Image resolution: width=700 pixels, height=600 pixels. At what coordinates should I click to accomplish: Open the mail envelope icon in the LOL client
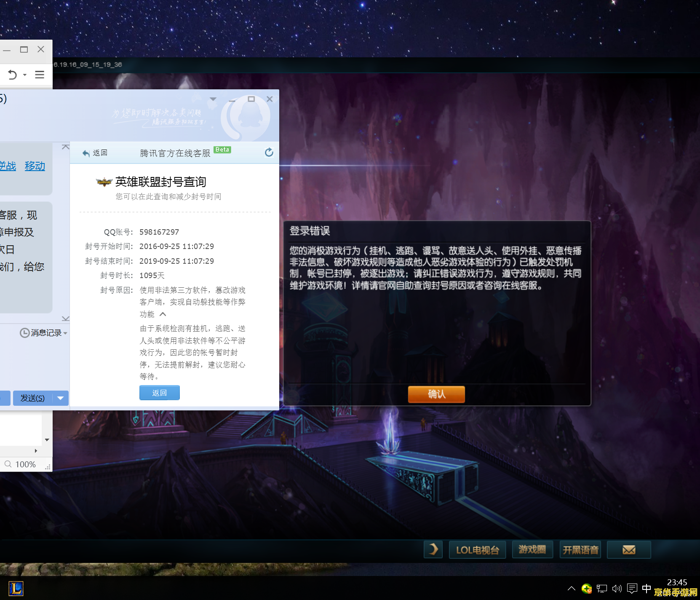[x=629, y=550]
